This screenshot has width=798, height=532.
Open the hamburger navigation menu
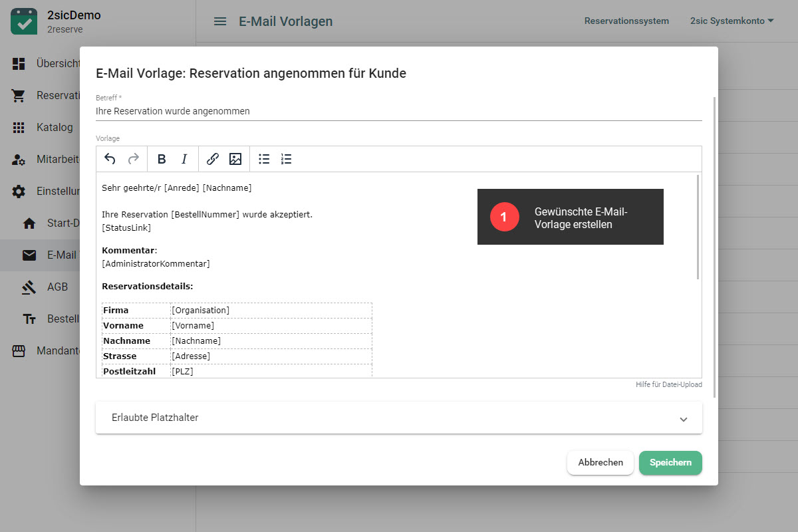pos(220,21)
